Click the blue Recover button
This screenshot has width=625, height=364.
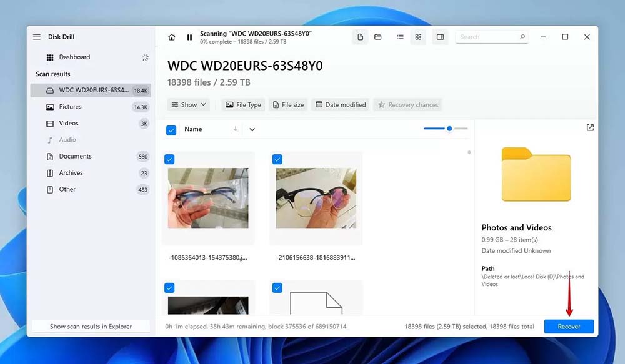click(569, 327)
